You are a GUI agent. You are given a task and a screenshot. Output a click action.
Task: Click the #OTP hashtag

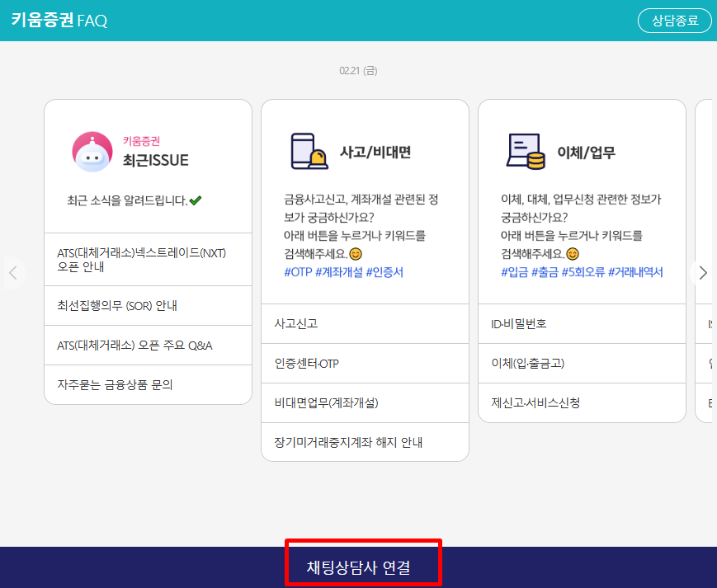point(298,272)
